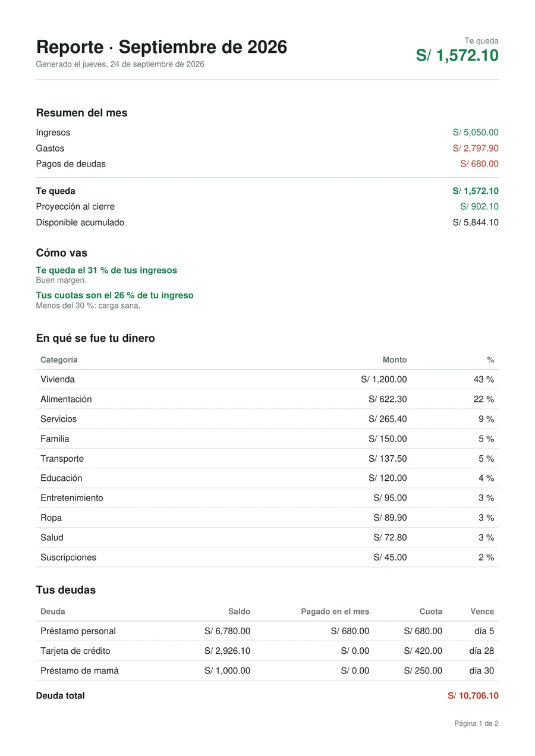The image size is (535, 756).
Task: Click Educación percentage 4 %
Action: (486, 478)
